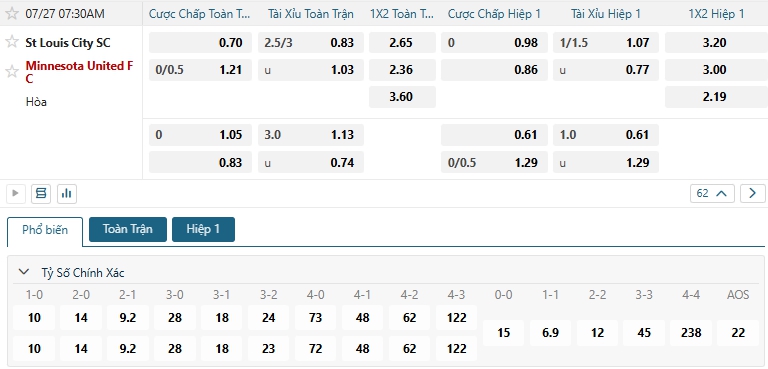Pick the draw 1X2 odds 3.60
This screenshot has width=768, height=369.
pyautogui.click(x=402, y=97)
